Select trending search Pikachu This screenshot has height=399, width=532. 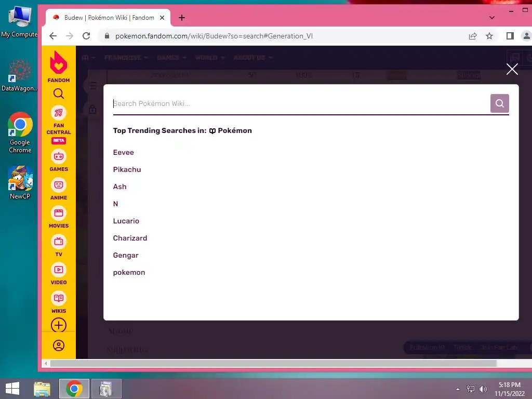127,170
